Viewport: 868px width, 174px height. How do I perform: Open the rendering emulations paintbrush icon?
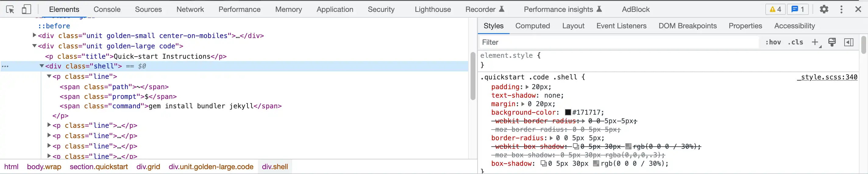pyautogui.click(x=832, y=42)
